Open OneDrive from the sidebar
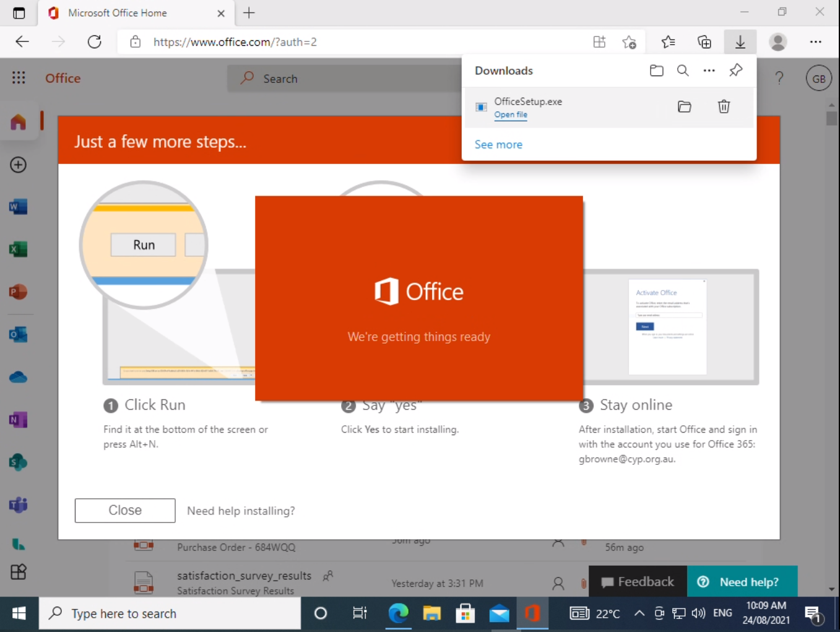This screenshot has width=840, height=632. (x=19, y=377)
